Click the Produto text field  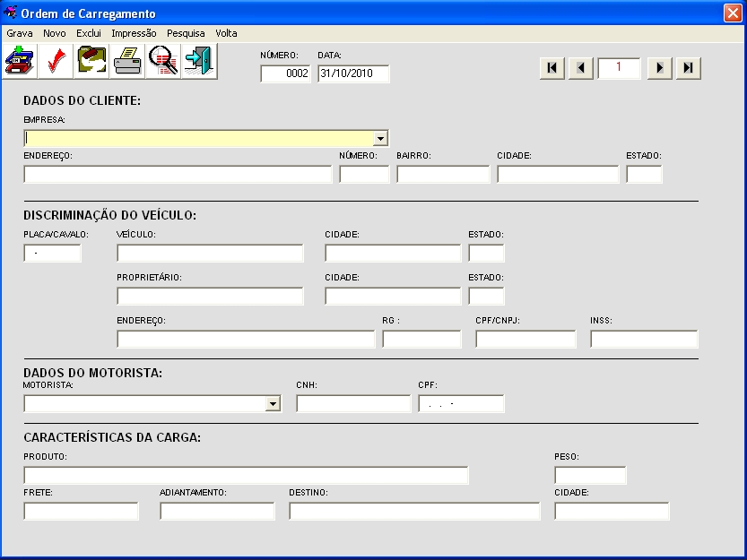tap(246, 476)
